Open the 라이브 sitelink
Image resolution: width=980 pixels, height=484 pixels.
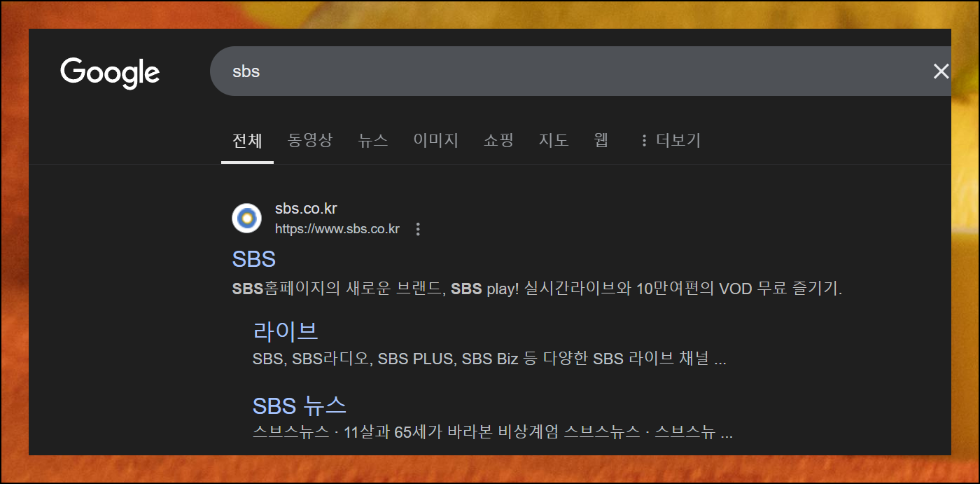coord(286,331)
